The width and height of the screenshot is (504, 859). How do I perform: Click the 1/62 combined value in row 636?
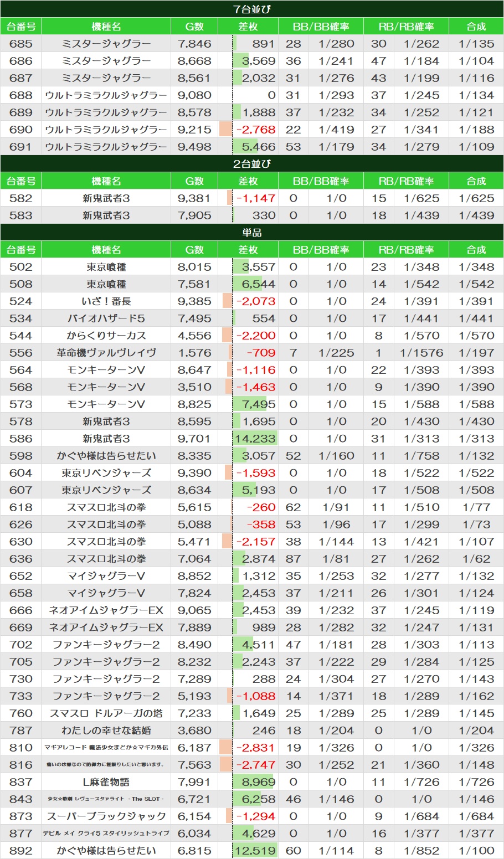pos(476,559)
